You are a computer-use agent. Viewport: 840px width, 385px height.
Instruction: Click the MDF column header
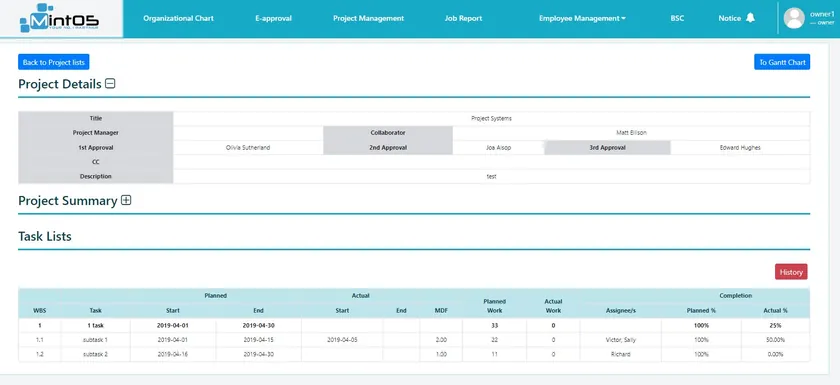click(x=441, y=310)
